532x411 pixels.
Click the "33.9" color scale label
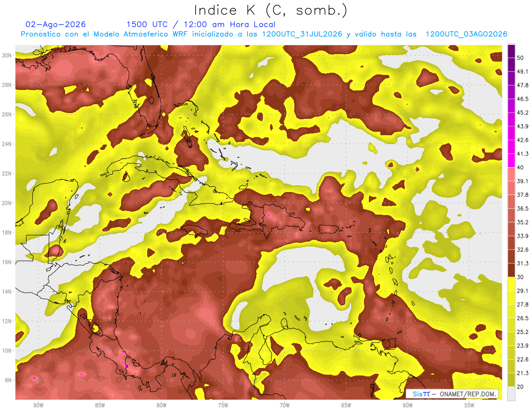click(523, 236)
